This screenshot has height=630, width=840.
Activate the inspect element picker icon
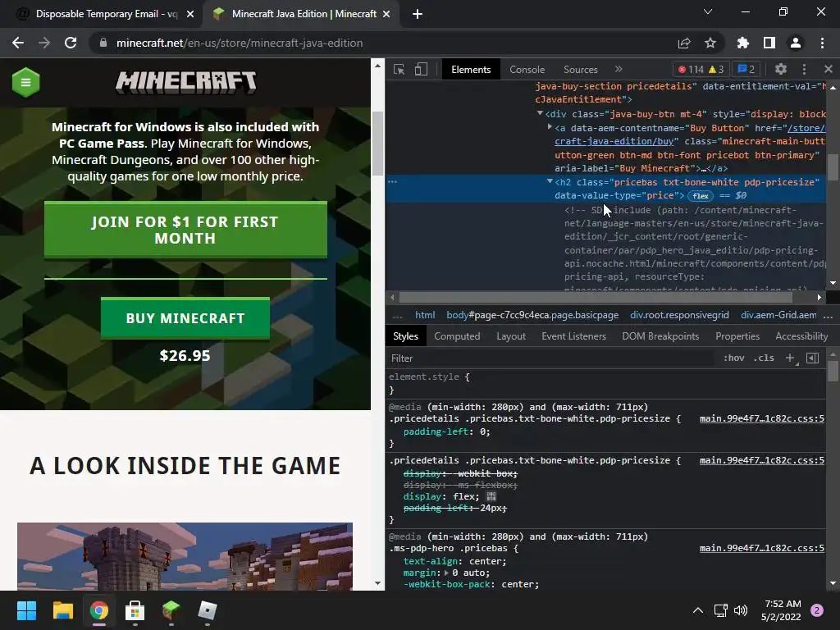(399, 70)
